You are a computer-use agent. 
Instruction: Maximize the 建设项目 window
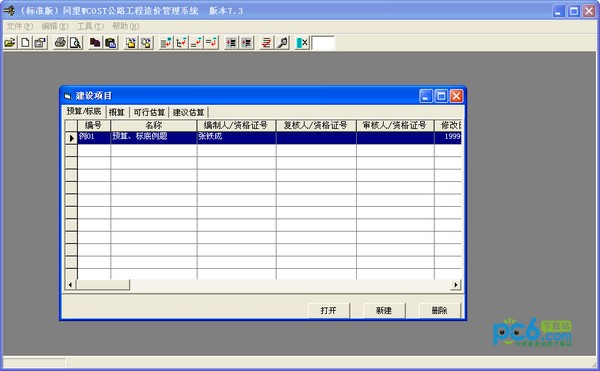click(441, 96)
